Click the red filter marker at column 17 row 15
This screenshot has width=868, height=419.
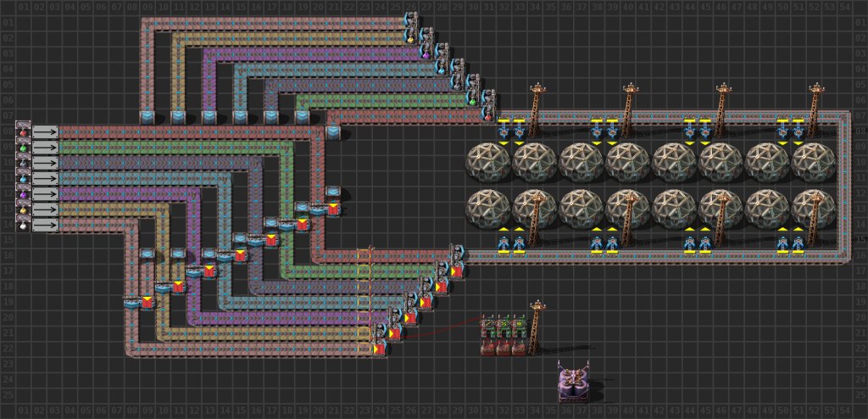(270, 240)
